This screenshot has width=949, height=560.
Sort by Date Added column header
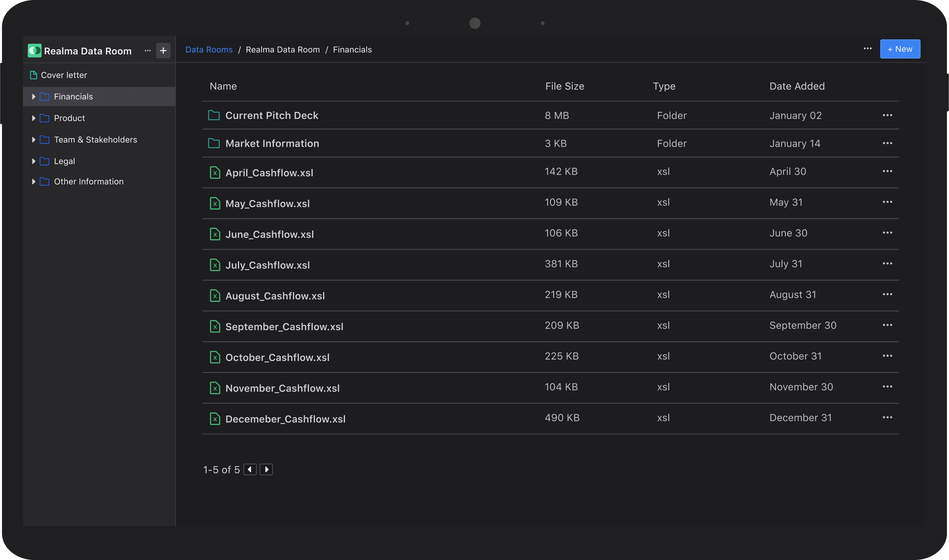click(796, 86)
